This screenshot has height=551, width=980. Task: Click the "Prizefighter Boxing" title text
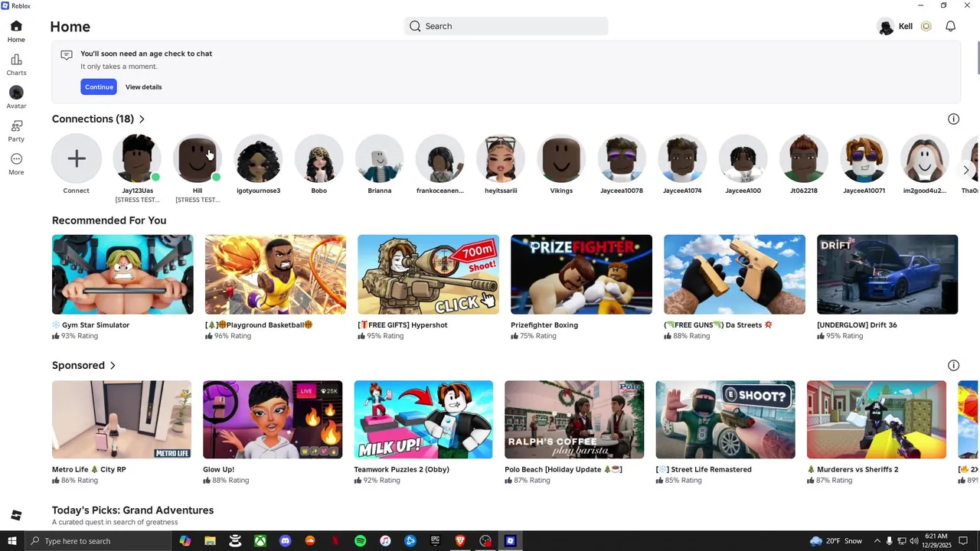tap(544, 325)
